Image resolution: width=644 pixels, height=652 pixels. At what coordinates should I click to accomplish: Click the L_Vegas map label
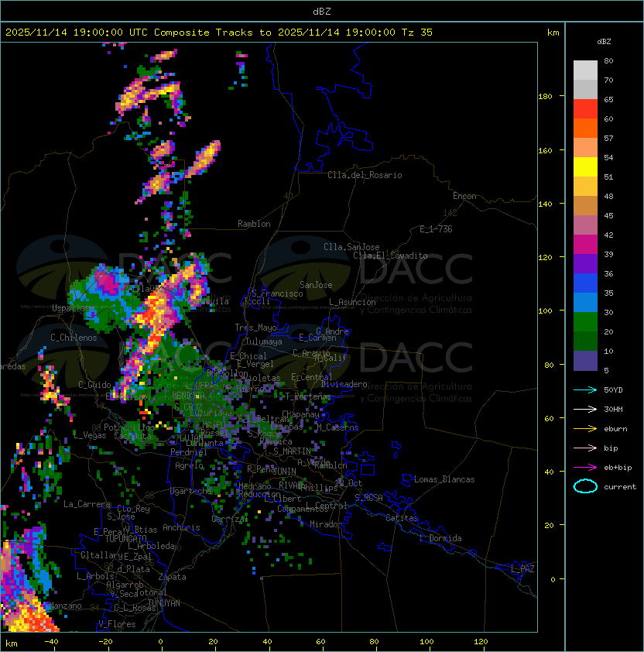point(90,435)
